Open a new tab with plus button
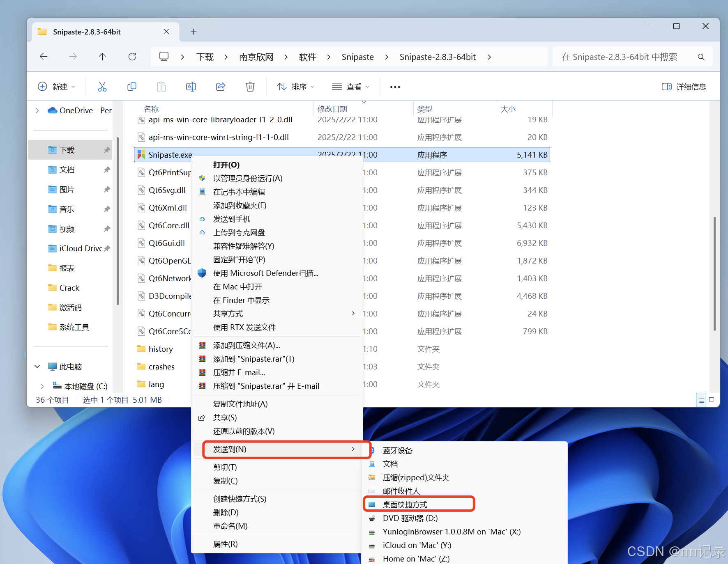 pyautogui.click(x=194, y=32)
